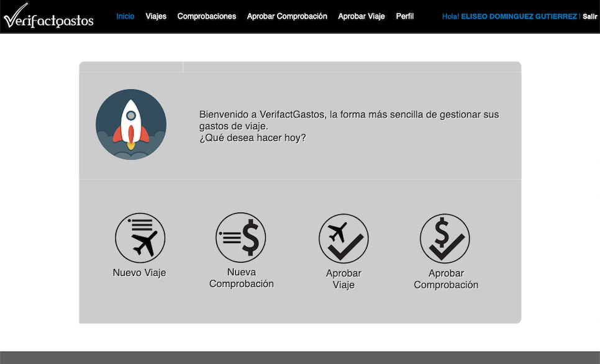600x364 pixels.
Task: Open Comprobaciones from the top navigation
Action: [x=207, y=16]
